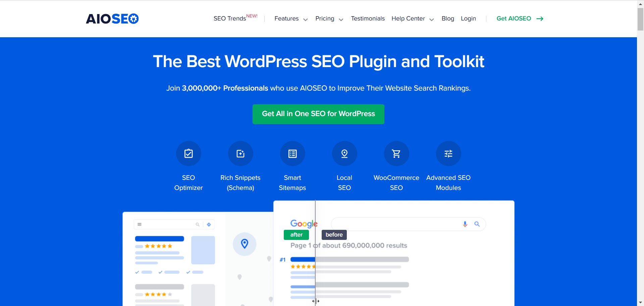
Task: Click the Login link
Action: coord(468,18)
